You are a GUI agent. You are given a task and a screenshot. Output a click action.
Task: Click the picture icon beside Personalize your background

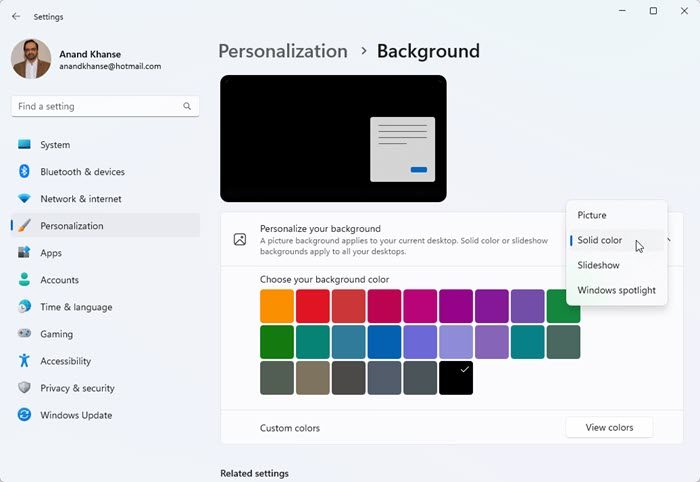pos(240,240)
